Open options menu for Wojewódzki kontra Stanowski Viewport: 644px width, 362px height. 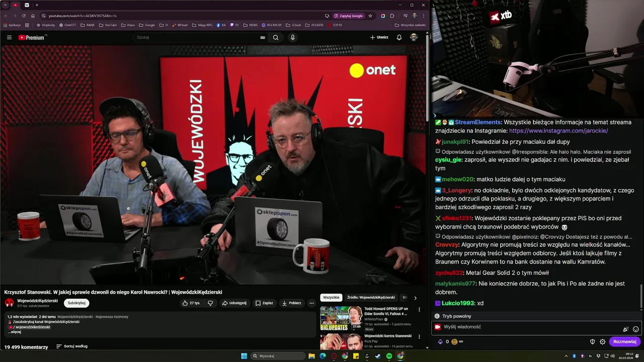coord(419,337)
